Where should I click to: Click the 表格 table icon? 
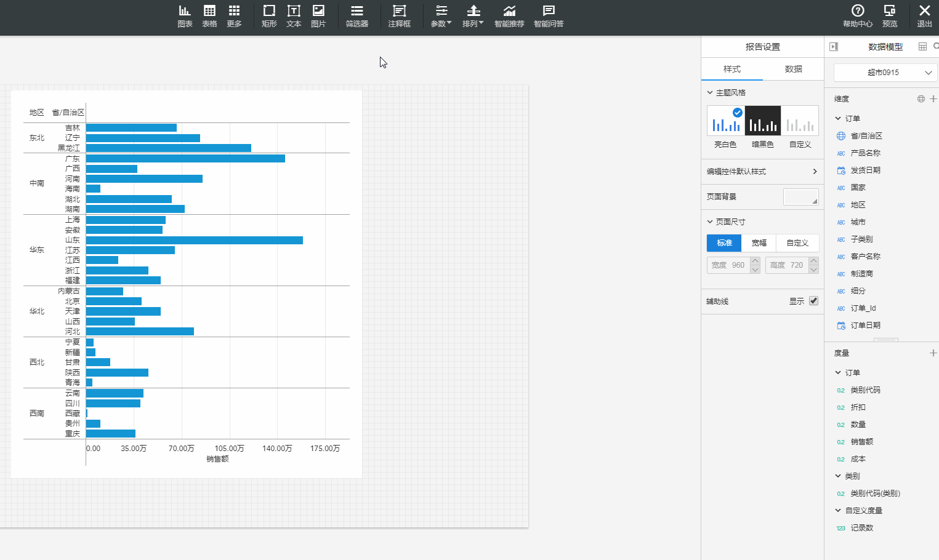209,16
